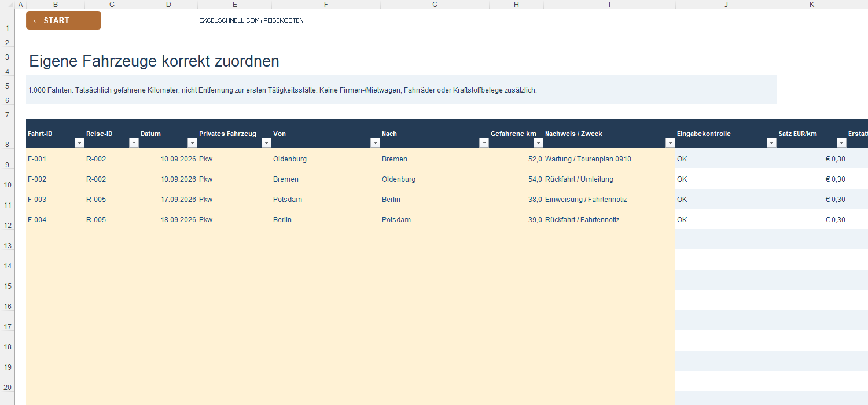Open the Satz EUR/km filter dropdown
This screenshot has width=868, height=405.
point(841,143)
